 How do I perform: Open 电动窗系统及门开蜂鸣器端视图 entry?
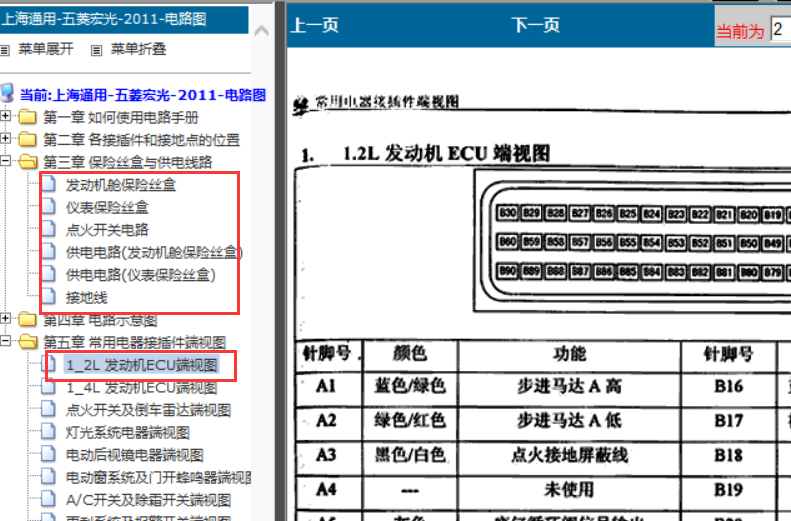[x=158, y=478]
